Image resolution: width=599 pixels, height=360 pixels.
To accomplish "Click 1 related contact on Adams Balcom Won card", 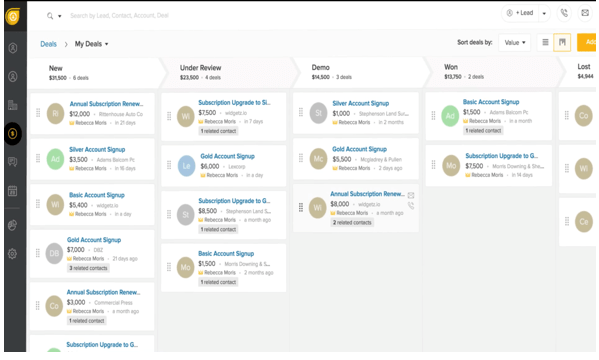I will (483, 131).
